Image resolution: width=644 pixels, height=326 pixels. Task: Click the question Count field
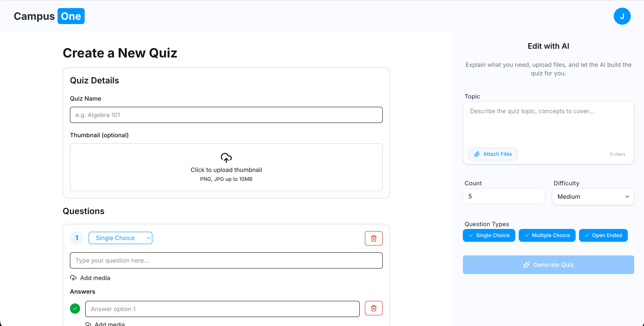point(504,196)
